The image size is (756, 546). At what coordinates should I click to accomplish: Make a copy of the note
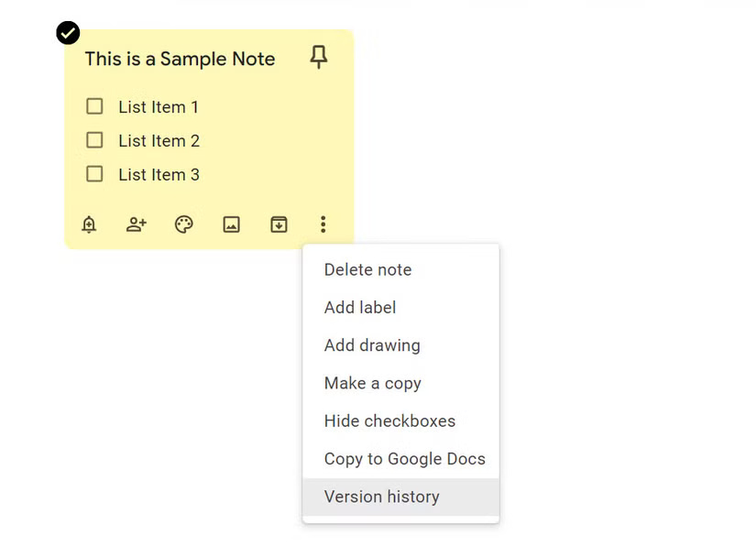point(372,383)
